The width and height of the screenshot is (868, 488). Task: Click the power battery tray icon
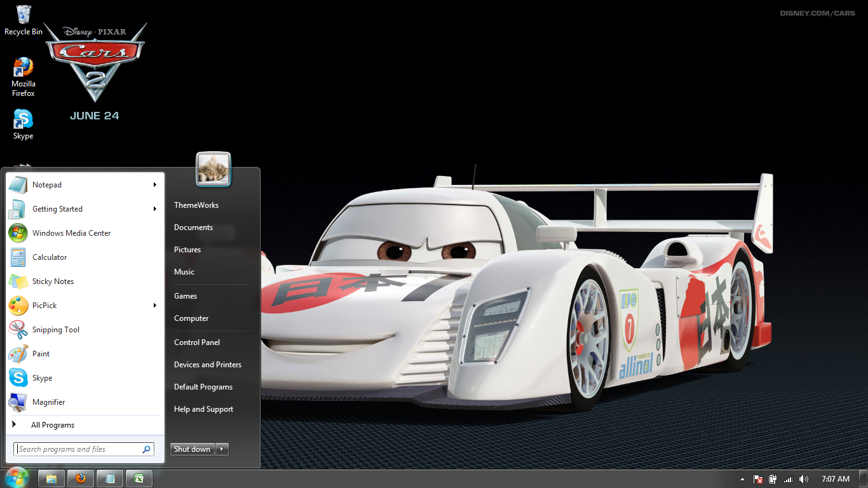click(x=773, y=479)
